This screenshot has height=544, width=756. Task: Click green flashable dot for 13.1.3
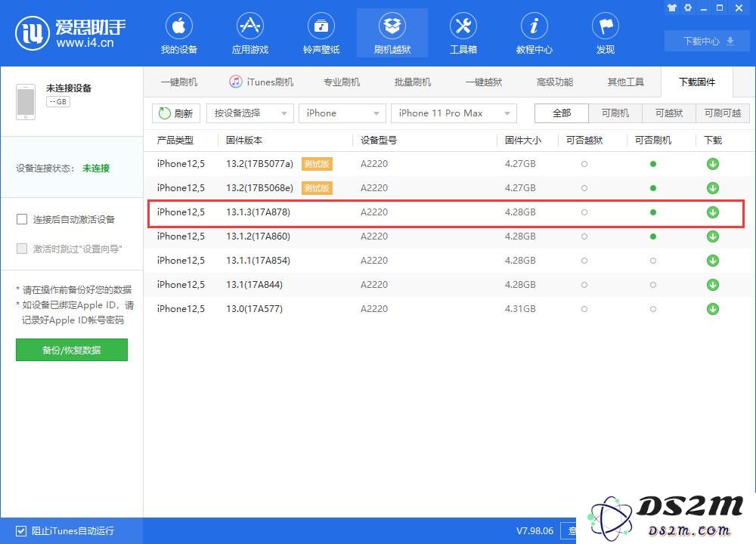click(653, 212)
